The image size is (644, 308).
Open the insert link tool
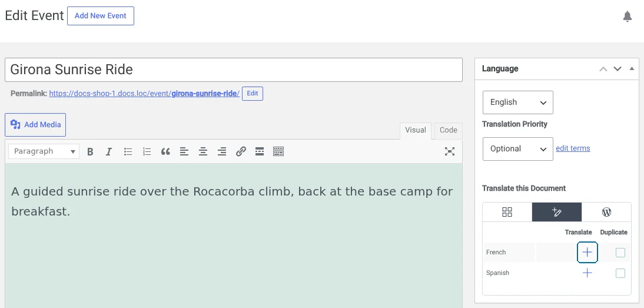pos(241,151)
